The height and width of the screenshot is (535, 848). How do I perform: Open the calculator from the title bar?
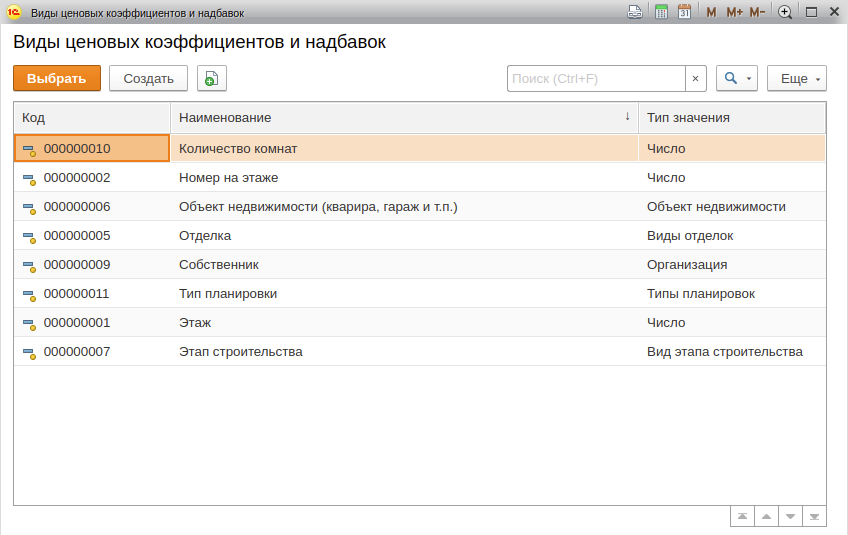click(x=661, y=12)
